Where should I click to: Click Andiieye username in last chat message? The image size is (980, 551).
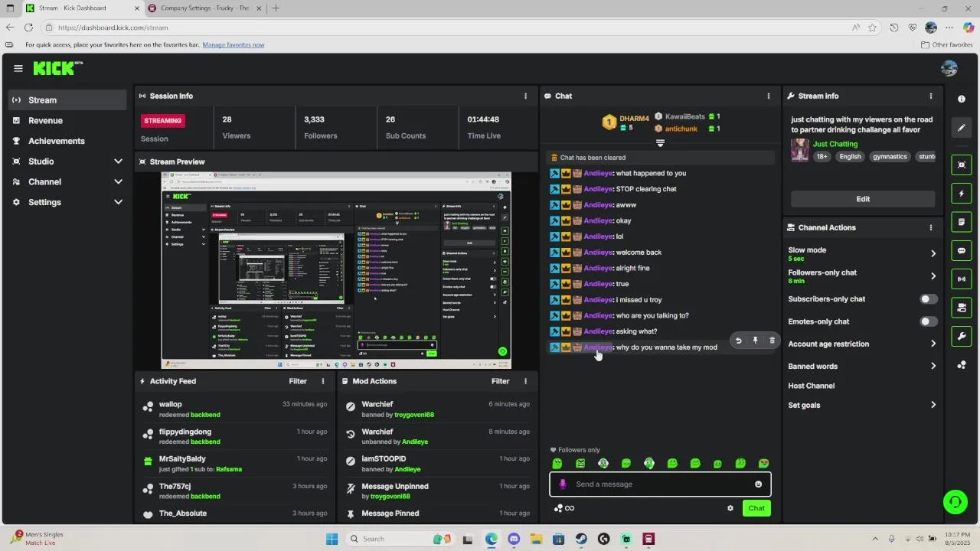(x=598, y=347)
